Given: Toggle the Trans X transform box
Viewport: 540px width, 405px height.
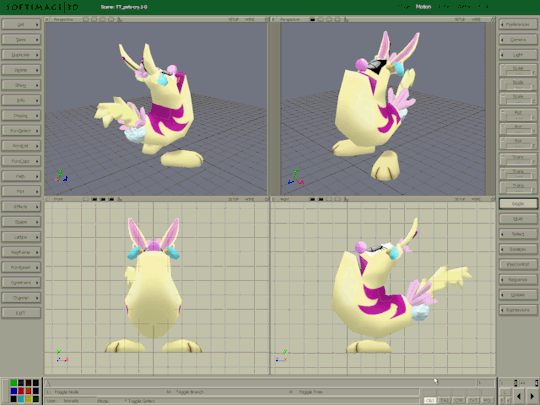Looking at the screenshot, I should (518, 159).
